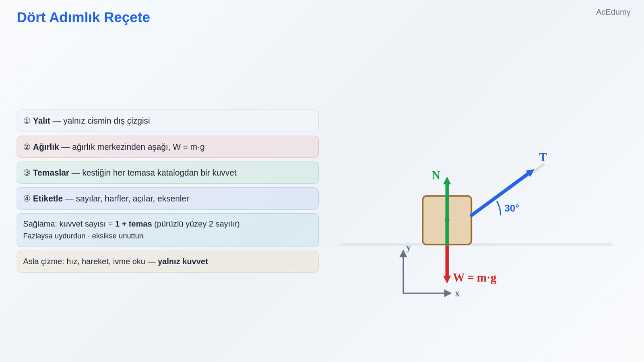The width and height of the screenshot is (644, 362).
Task: Click the x-axis arrowhead
Action: point(448,293)
